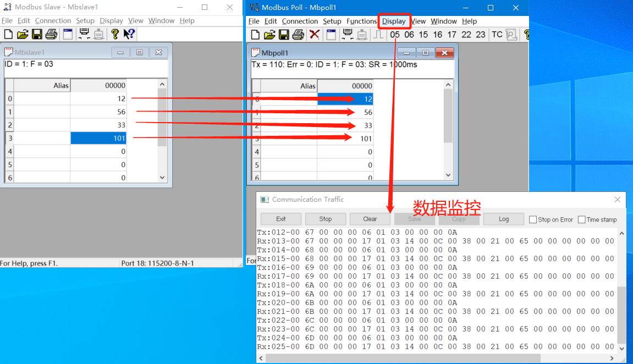
Task: Click the Disconnect icon in Modbus Poll toolbar
Action: [362, 35]
